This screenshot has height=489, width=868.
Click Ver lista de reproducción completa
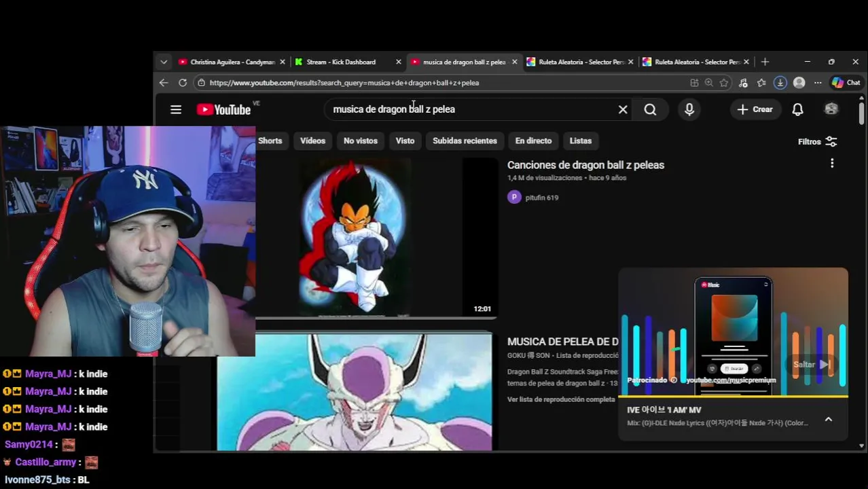(561, 399)
